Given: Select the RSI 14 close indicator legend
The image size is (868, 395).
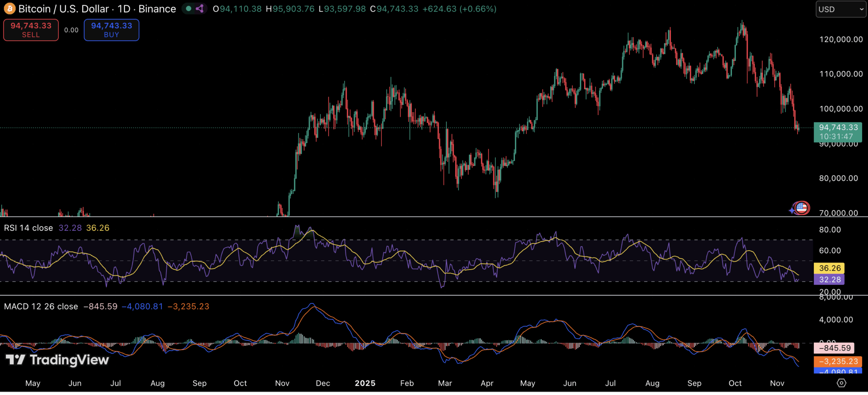Looking at the screenshot, I should point(28,228).
